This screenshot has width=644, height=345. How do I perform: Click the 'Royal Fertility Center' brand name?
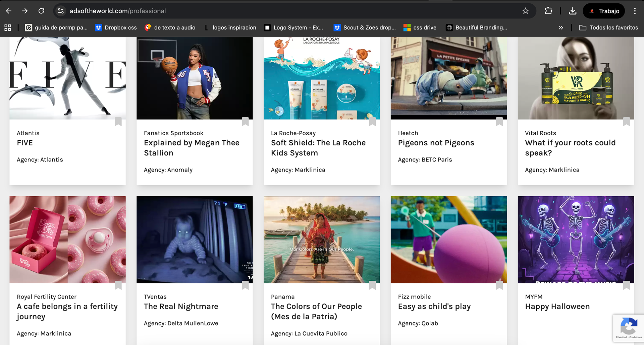tap(47, 297)
